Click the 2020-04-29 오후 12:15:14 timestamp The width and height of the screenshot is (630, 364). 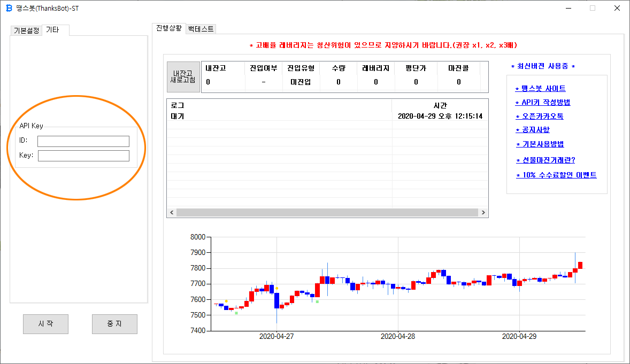pyautogui.click(x=440, y=116)
